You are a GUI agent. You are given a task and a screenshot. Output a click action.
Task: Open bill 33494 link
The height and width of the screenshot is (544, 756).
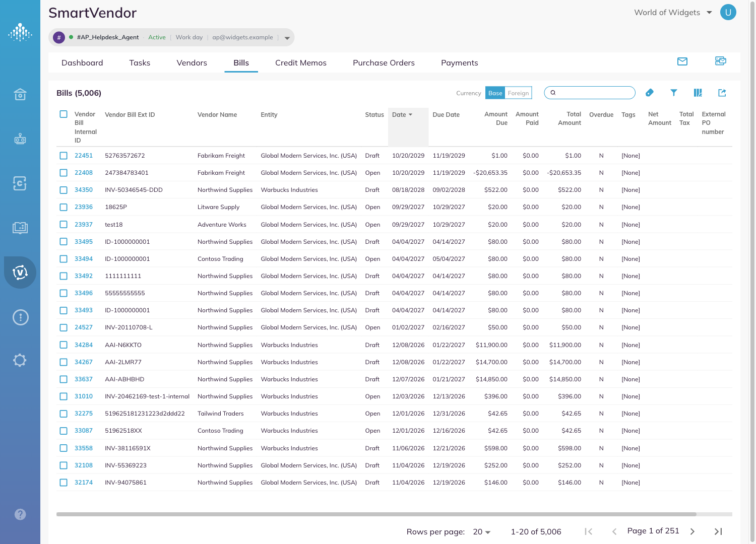tap(84, 259)
